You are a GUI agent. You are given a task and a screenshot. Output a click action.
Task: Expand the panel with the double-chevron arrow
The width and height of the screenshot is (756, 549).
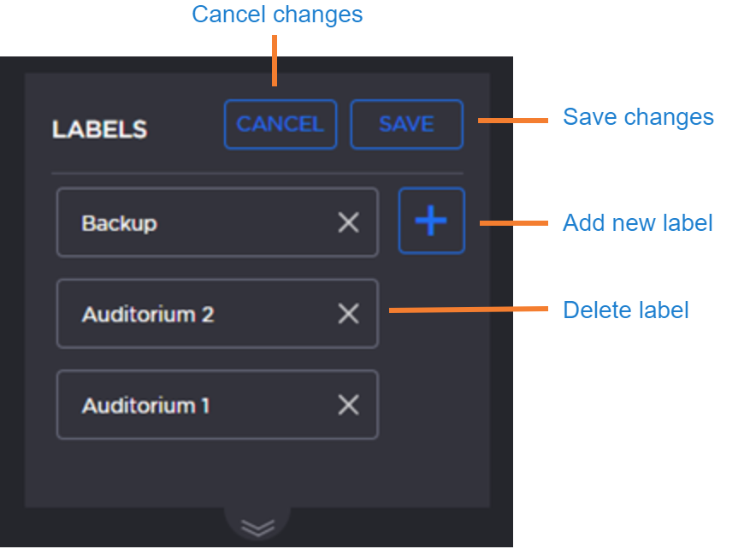point(257,526)
